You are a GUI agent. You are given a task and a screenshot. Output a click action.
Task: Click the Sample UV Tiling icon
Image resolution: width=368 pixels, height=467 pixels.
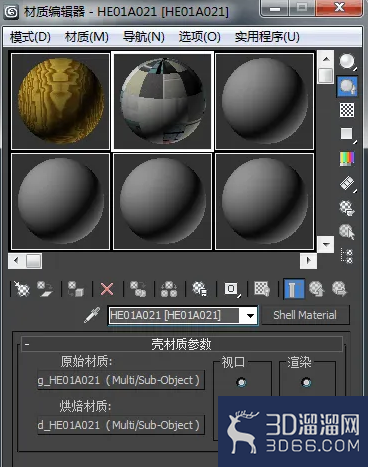click(x=347, y=134)
